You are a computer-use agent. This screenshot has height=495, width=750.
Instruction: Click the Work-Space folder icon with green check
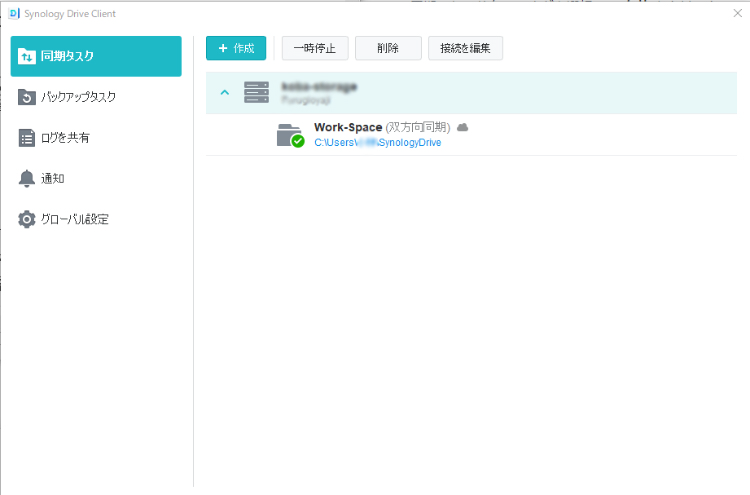click(289, 135)
